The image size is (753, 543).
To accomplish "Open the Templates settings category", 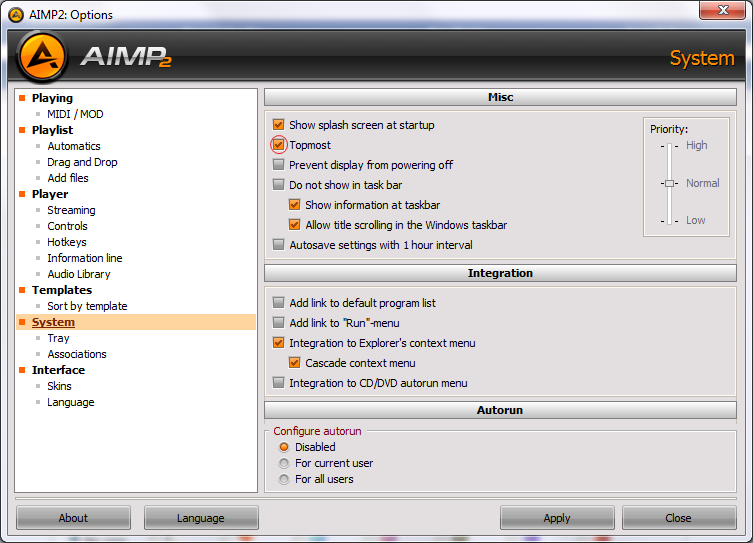I will point(61,290).
